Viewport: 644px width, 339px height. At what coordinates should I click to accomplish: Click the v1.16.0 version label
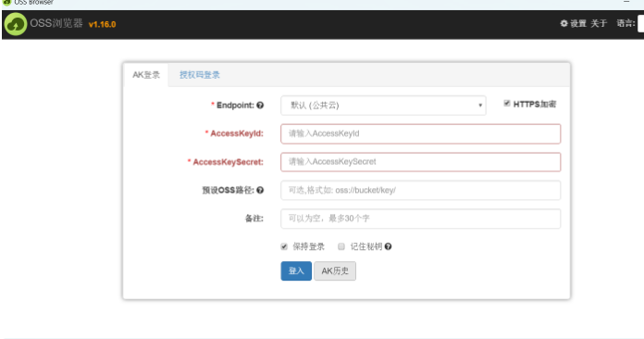(x=103, y=24)
